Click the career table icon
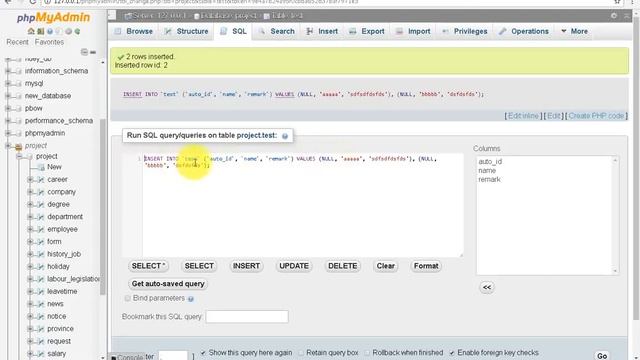 click(x=41, y=180)
